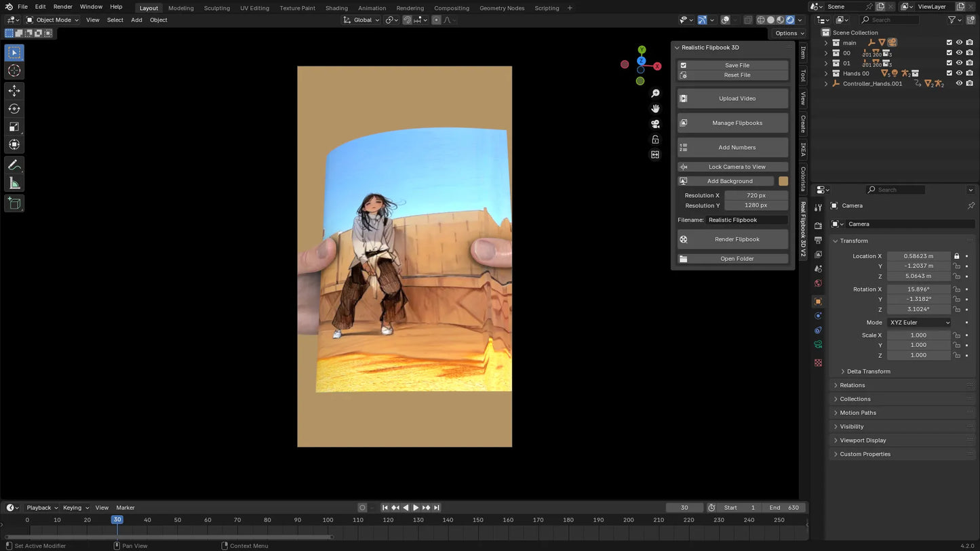The width and height of the screenshot is (980, 551).
Task: Disable Hands 00 in renders camera icon
Action: tap(970, 73)
